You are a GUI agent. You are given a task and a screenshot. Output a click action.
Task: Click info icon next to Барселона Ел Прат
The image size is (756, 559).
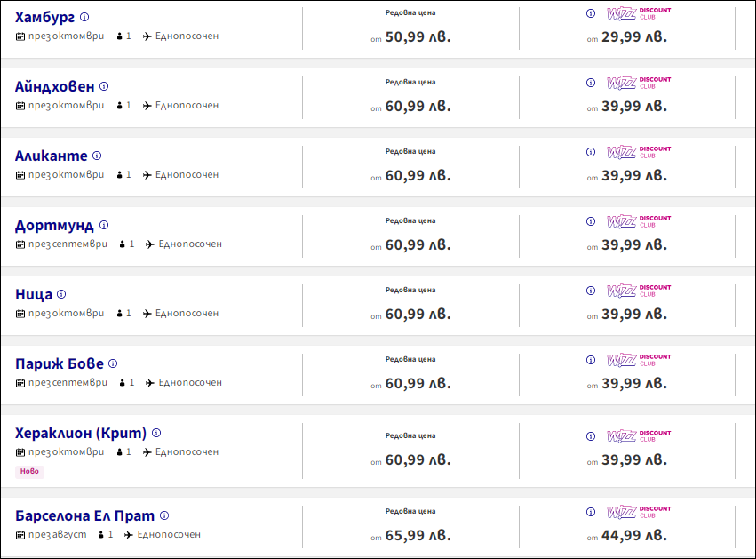[164, 515]
